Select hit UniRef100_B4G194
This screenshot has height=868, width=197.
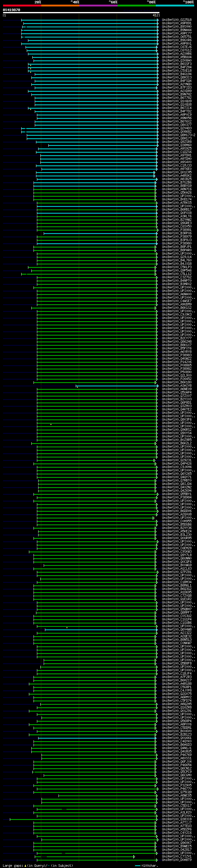coord(177,74)
